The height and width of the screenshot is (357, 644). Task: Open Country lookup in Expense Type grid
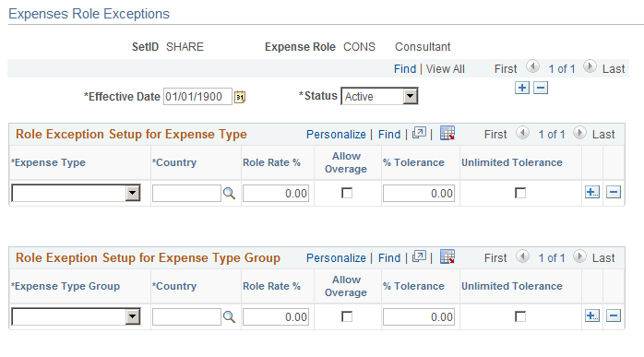229,193
